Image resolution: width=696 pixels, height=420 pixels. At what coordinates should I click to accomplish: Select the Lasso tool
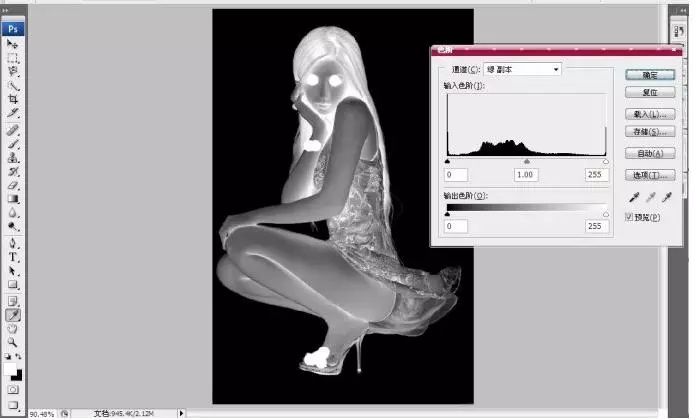click(12, 71)
